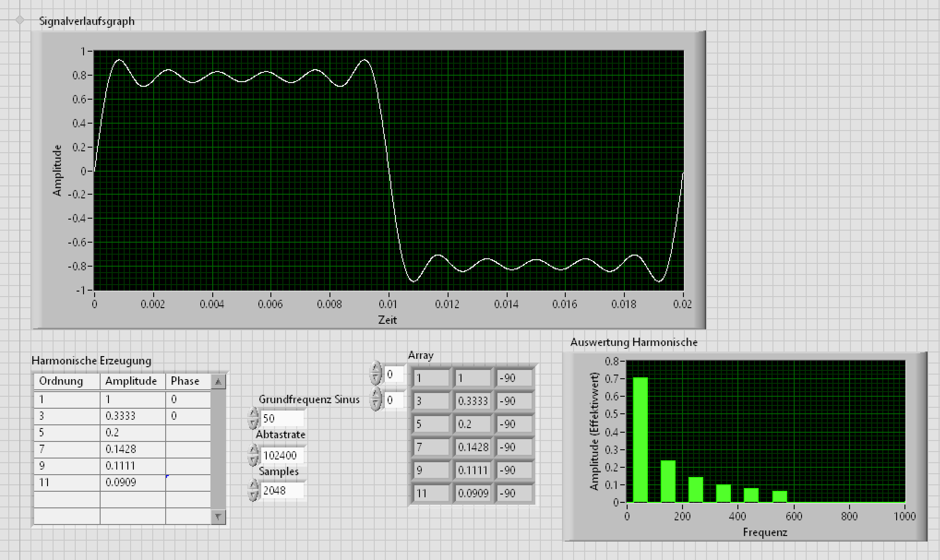Click increment arrow for Grundfrequenz Sinus
This screenshot has height=560, width=940.
click(x=253, y=413)
